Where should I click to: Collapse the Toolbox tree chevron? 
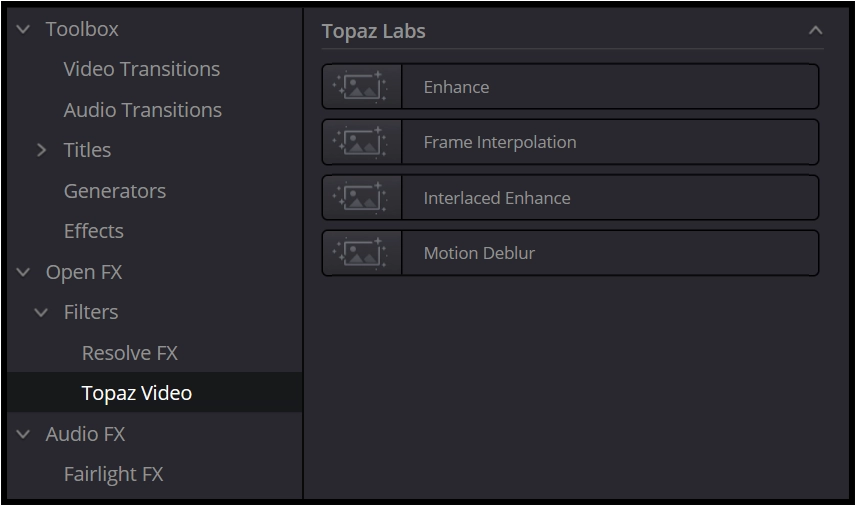[23, 29]
